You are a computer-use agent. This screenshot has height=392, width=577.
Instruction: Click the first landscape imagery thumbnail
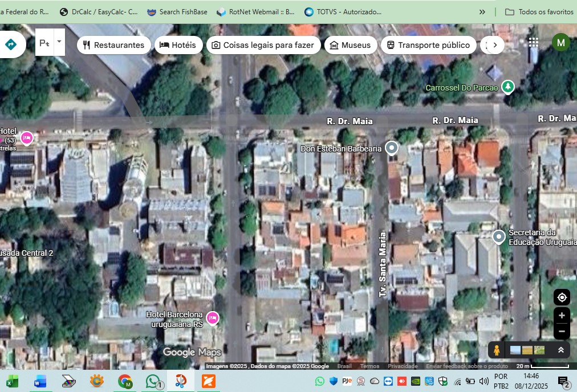(515, 350)
